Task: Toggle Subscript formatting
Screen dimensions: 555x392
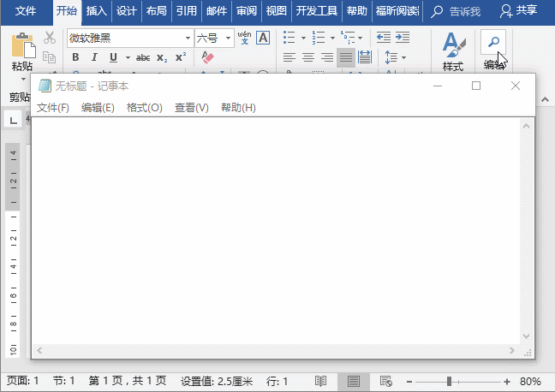Action: click(x=162, y=58)
